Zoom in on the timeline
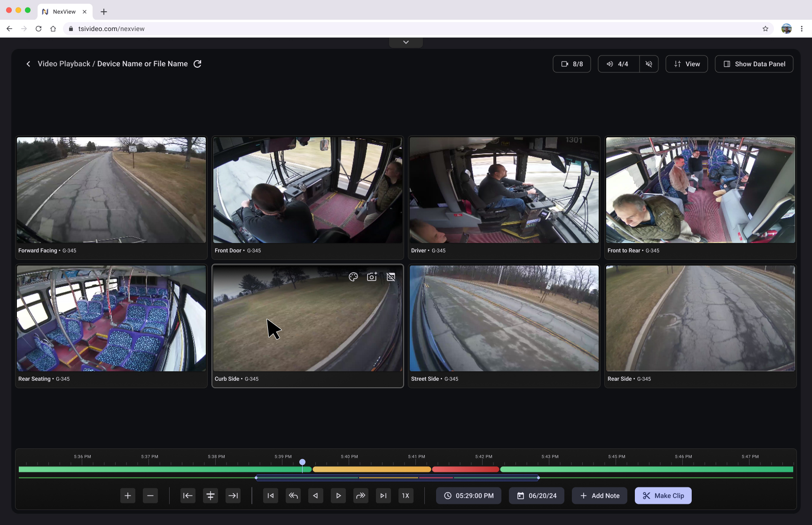 (128, 495)
